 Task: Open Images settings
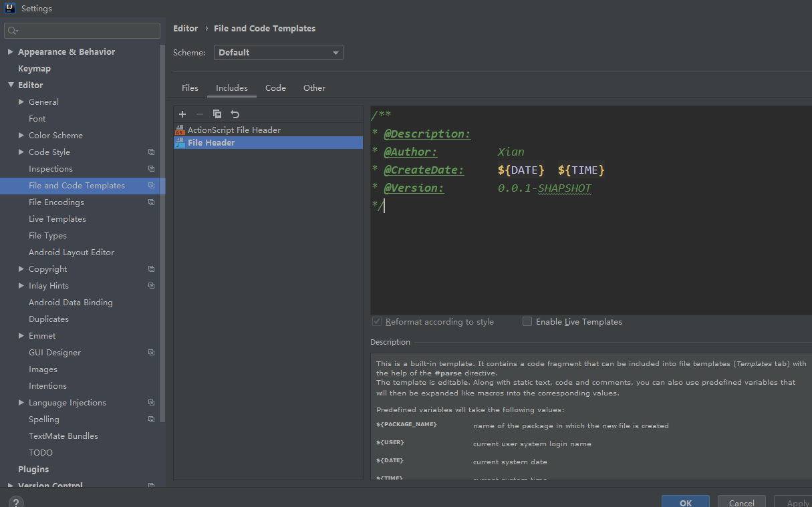43,369
